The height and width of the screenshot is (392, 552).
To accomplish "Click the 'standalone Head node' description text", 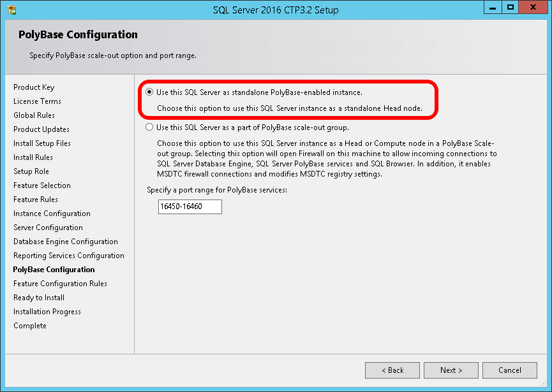I will 289,108.
